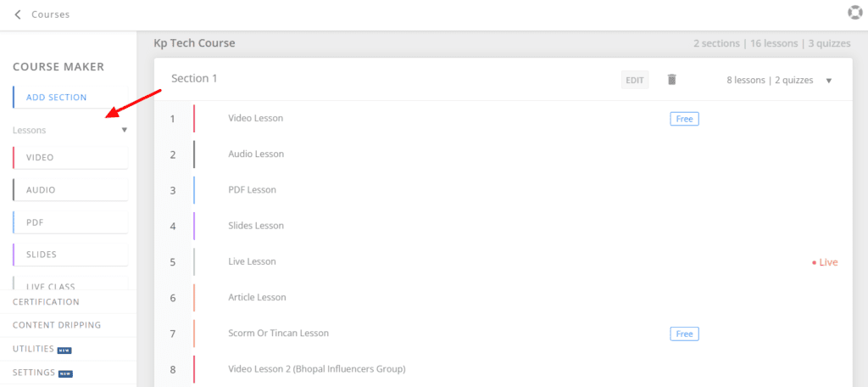Collapse Section 1 using the arrow

pyautogui.click(x=829, y=81)
